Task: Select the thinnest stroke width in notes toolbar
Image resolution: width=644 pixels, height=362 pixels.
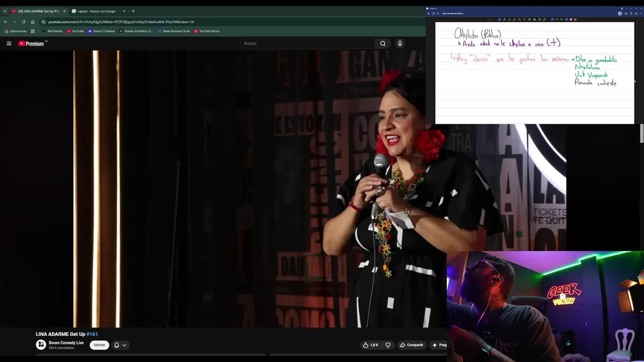Action: 552,19
